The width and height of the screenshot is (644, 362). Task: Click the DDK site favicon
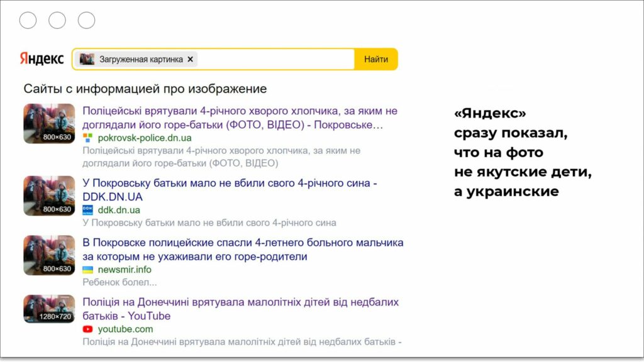pyautogui.click(x=87, y=210)
